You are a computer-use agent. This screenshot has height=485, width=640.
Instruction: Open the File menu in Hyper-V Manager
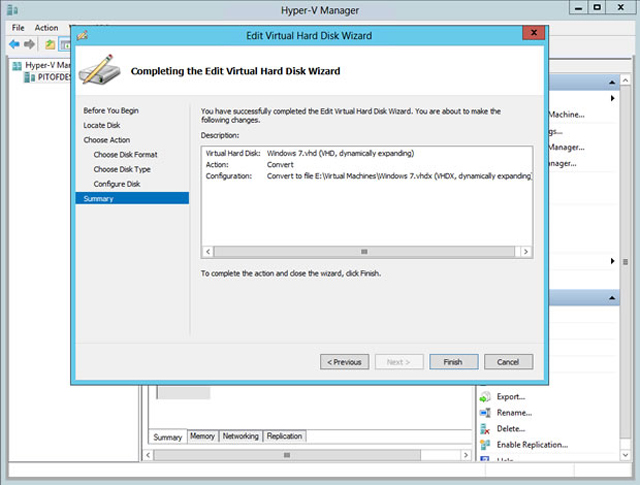(18, 28)
